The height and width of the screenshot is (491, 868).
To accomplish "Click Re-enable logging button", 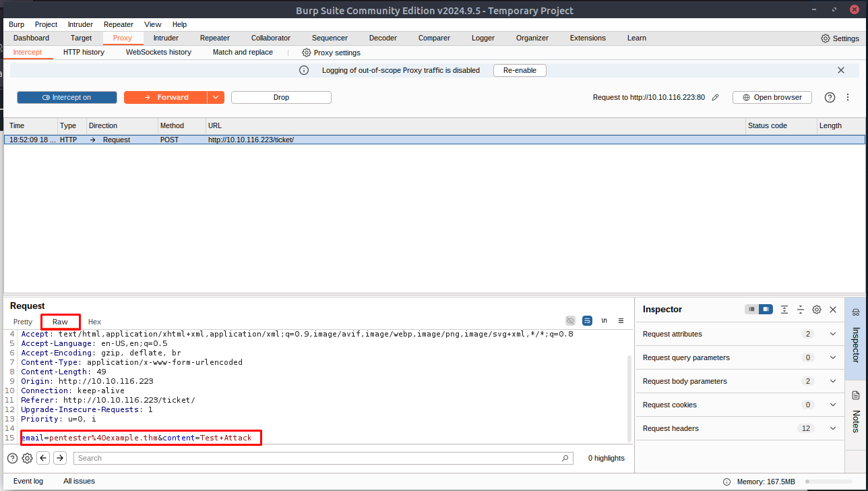I will coord(520,70).
